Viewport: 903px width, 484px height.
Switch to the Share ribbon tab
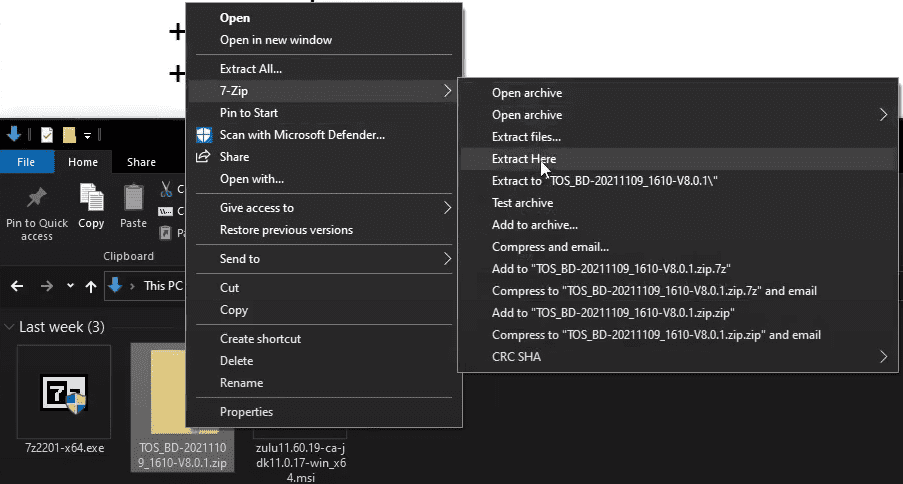(x=141, y=162)
